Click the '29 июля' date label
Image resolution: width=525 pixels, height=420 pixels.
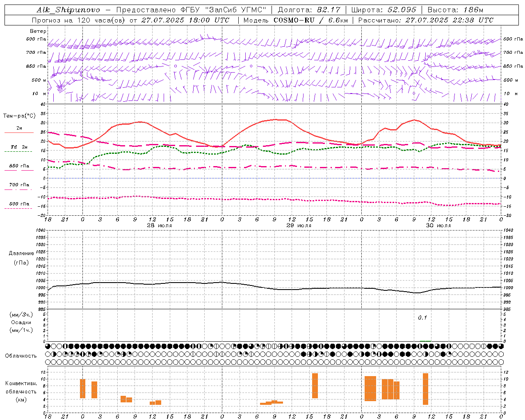299,226
